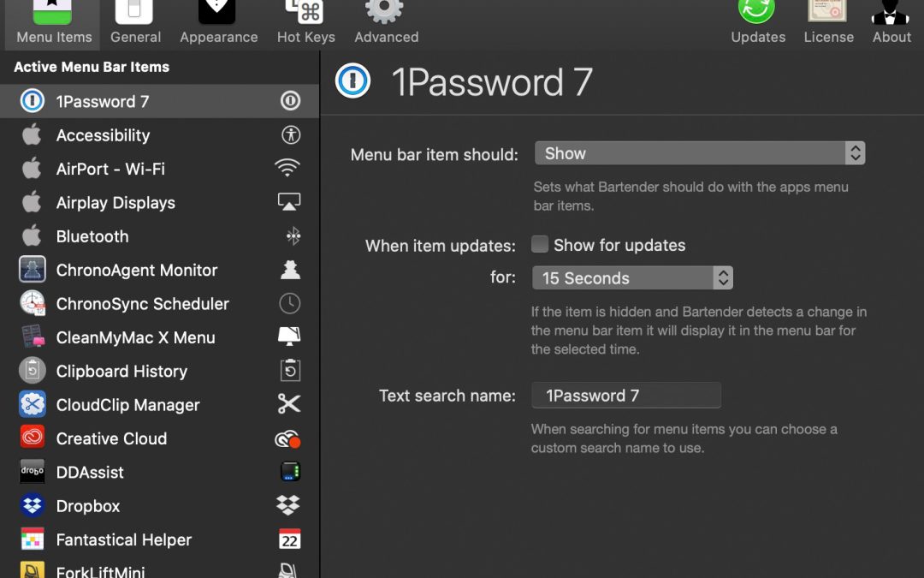Enable the Show for updates checkbox

click(x=540, y=245)
